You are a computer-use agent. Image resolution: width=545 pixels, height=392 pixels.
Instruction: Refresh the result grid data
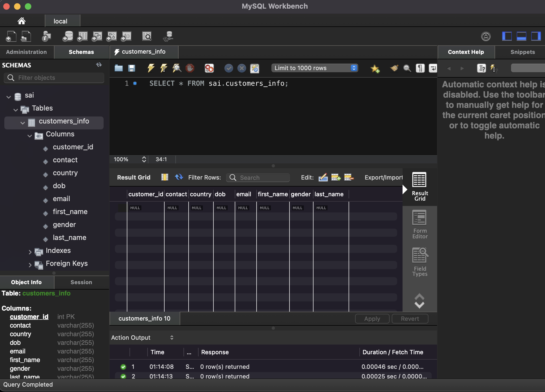(179, 177)
